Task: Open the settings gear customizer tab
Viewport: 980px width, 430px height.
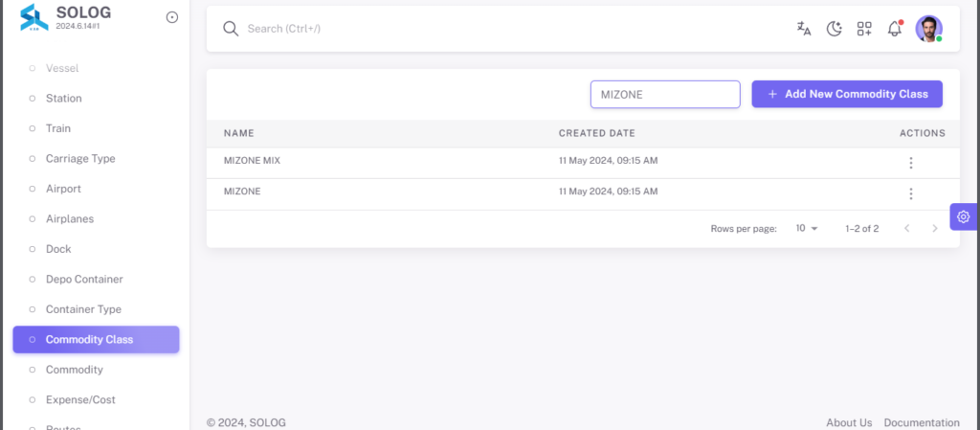Action: (x=963, y=216)
